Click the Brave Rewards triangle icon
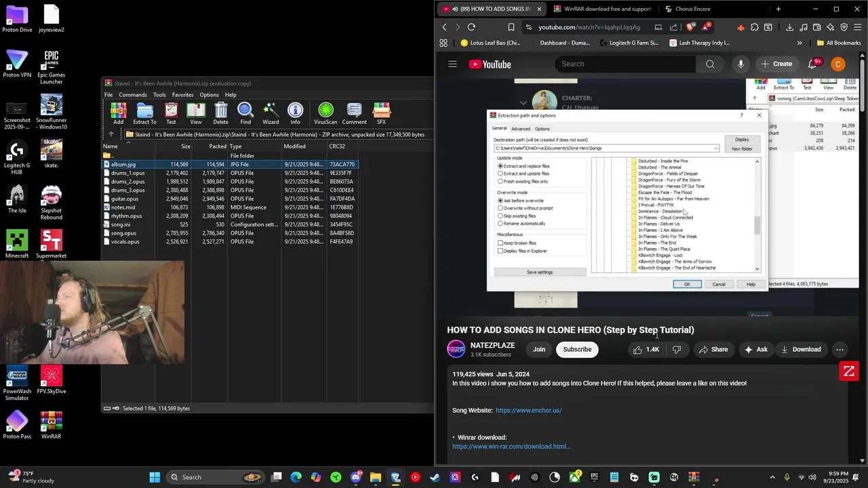The width and height of the screenshot is (868, 488). [707, 27]
